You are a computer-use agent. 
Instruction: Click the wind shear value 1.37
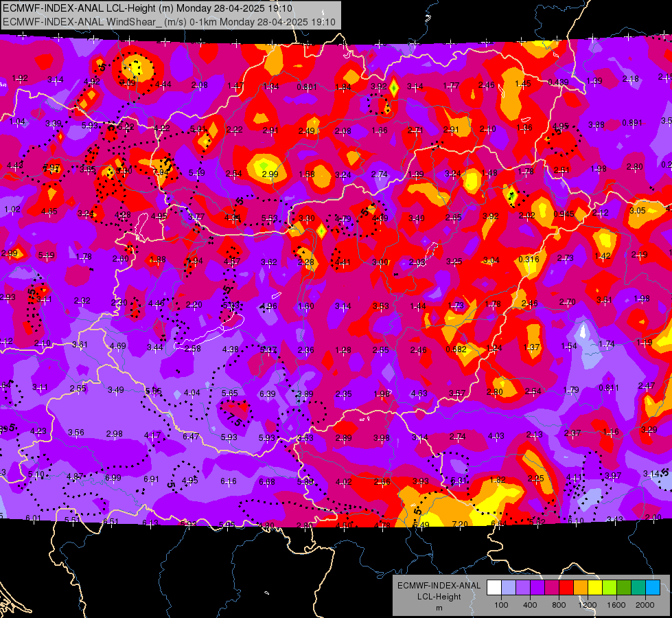531,347
